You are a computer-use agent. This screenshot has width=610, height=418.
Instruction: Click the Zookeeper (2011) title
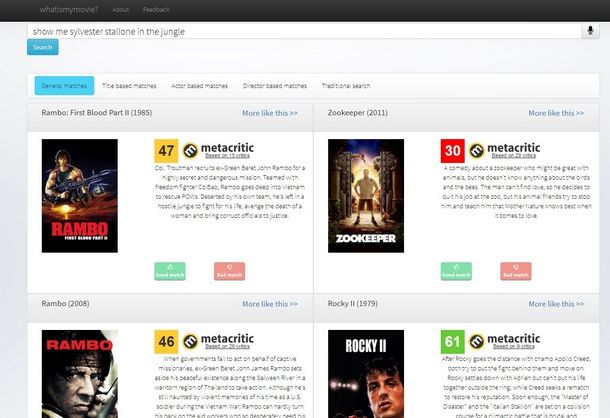(x=358, y=113)
